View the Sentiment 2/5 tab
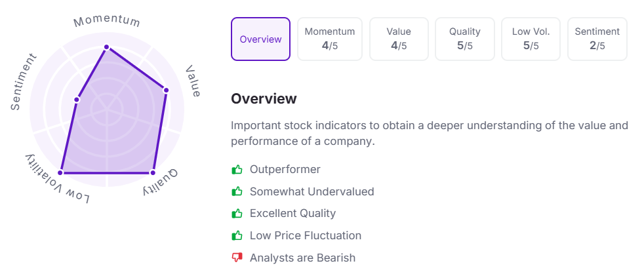 click(597, 39)
